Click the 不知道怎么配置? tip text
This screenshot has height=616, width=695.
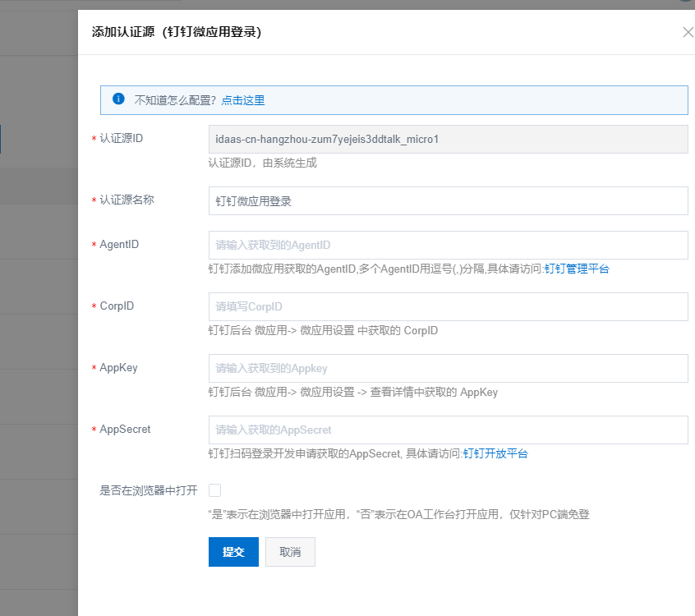pos(175,100)
